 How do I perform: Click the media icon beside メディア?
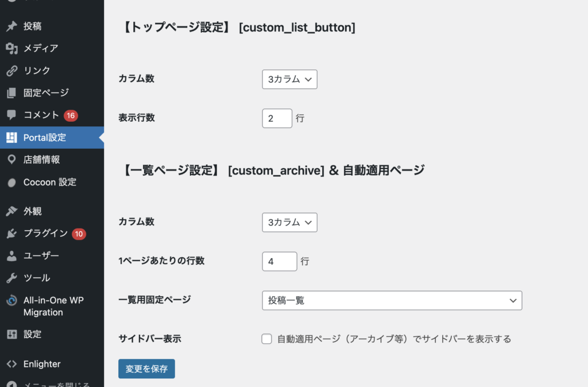pos(11,48)
